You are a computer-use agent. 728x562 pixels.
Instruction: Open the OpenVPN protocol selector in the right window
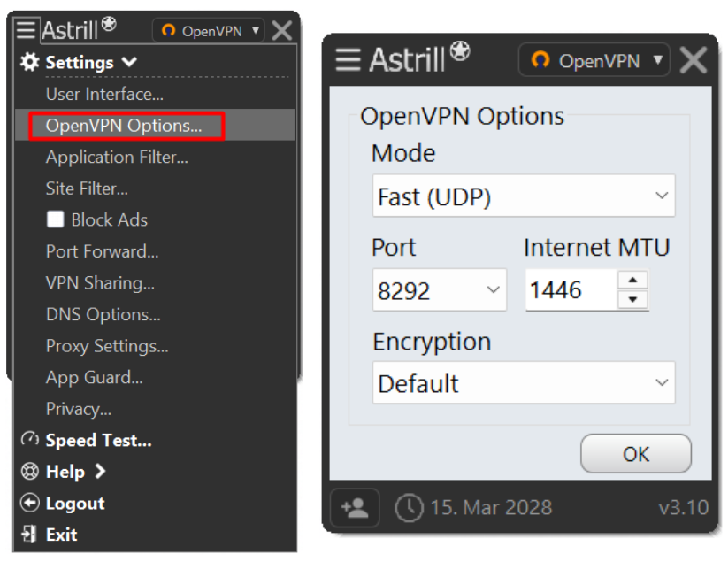(594, 60)
